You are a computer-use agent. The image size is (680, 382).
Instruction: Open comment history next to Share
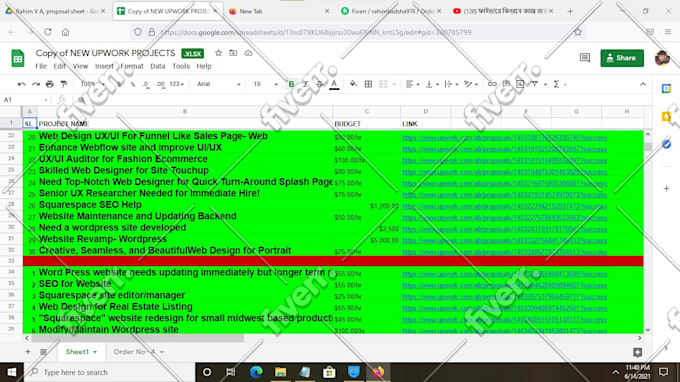(x=585, y=58)
